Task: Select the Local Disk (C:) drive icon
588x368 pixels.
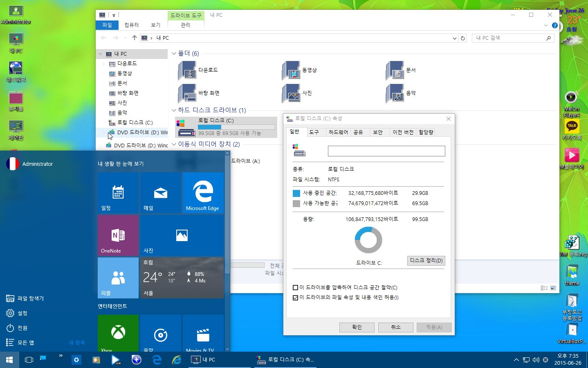Action: (186, 127)
